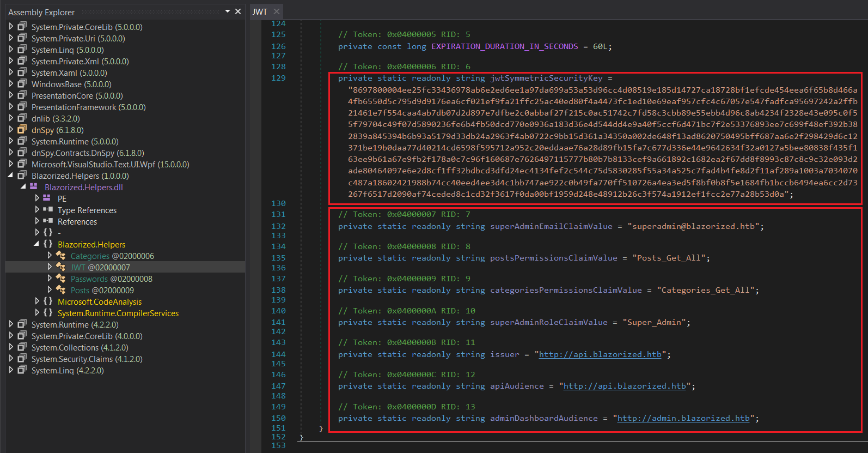Click the Passwords class icon
Viewport: 868px width, 453px height.
coord(60,279)
